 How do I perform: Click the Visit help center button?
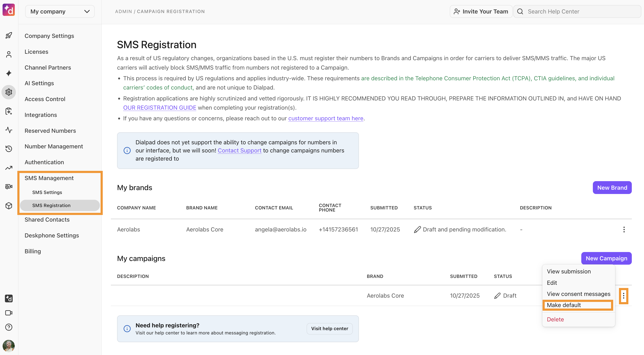click(x=330, y=328)
